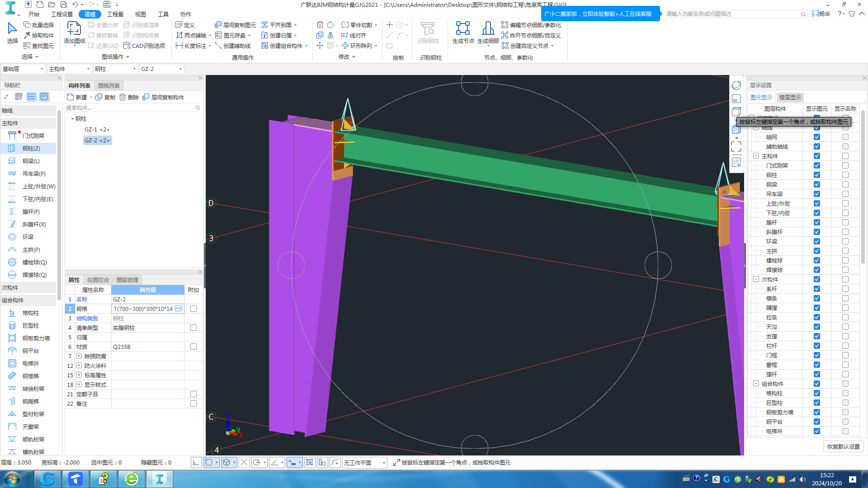Click the 搜索构件 search field
This screenshot has width=868, height=488.
pos(133,108)
